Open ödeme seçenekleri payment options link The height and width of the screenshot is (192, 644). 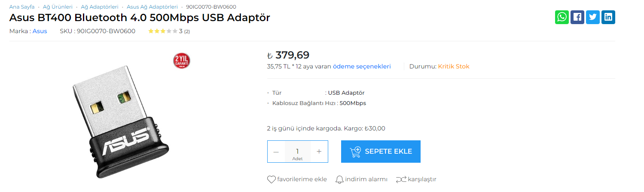coord(362,66)
